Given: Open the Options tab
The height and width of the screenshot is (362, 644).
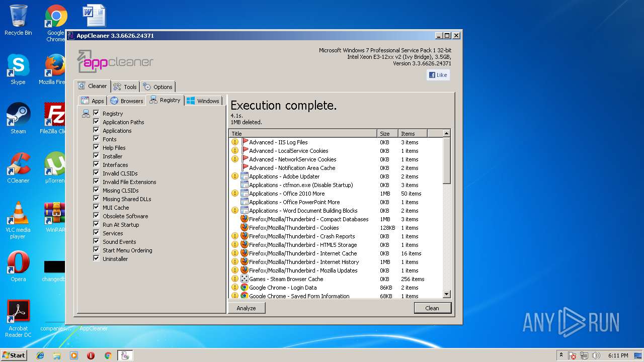Looking at the screenshot, I should [x=157, y=86].
